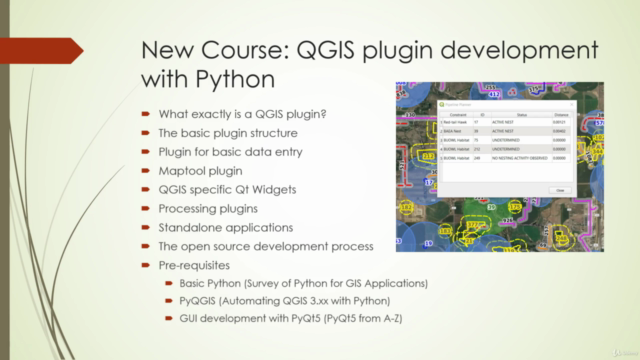Image resolution: width=640 pixels, height=360 pixels.
Task: Click 'GUI development with PyQt5' sub-bullet
Action: (291, 318)
